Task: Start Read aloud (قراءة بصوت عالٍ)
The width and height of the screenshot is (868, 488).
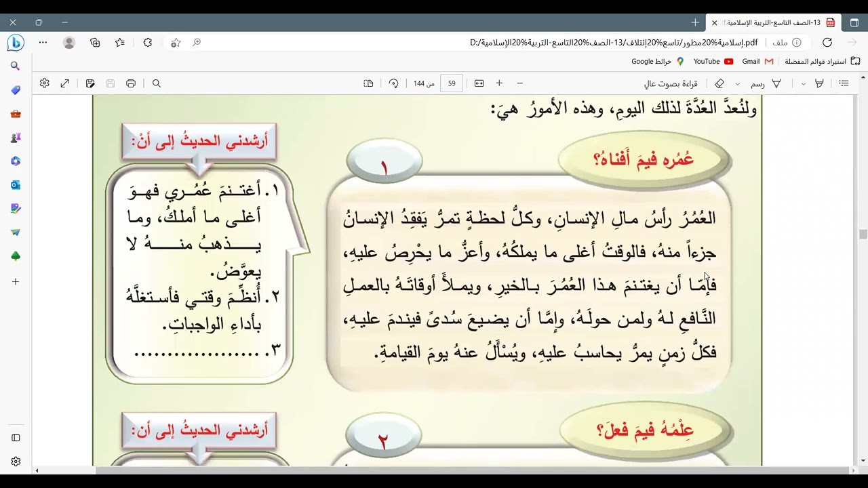Action: click(x=670, y=83)
